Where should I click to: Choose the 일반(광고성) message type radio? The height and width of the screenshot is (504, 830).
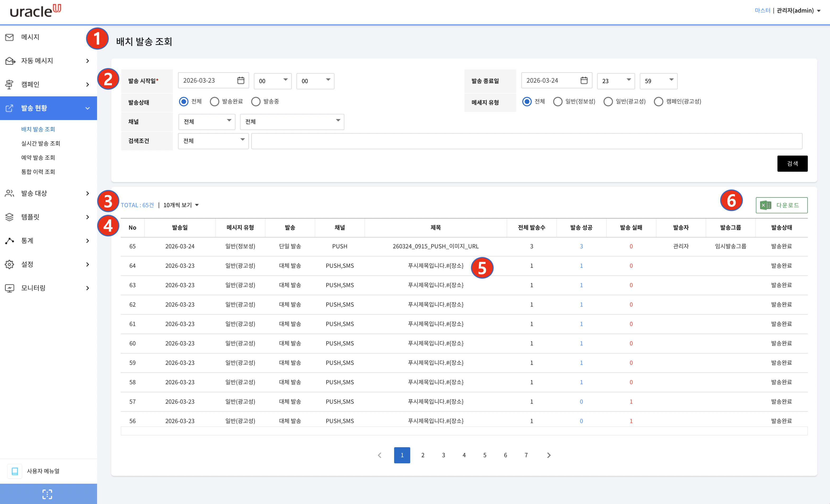[x=608, y=102]
